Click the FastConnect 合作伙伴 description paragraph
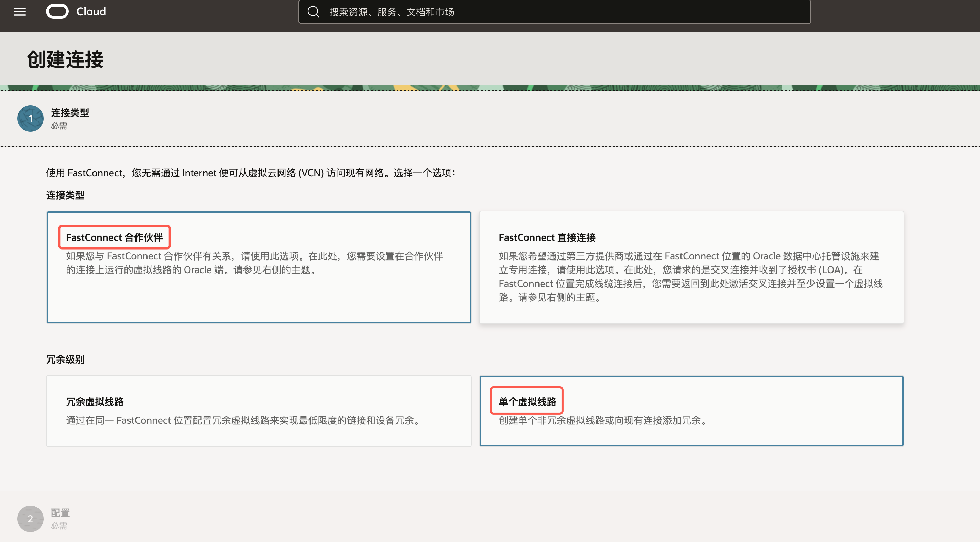This screenshot has height=542, width=980. click(x=254, y=263)
